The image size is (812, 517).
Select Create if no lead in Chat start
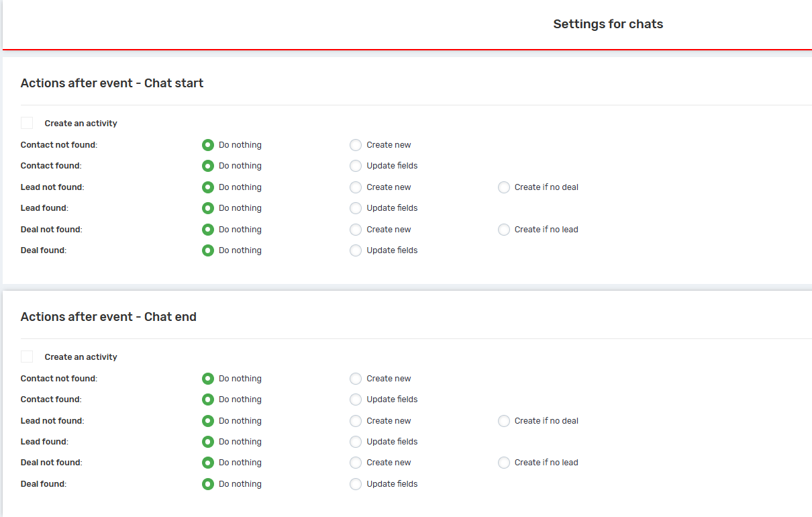point(503,230)
